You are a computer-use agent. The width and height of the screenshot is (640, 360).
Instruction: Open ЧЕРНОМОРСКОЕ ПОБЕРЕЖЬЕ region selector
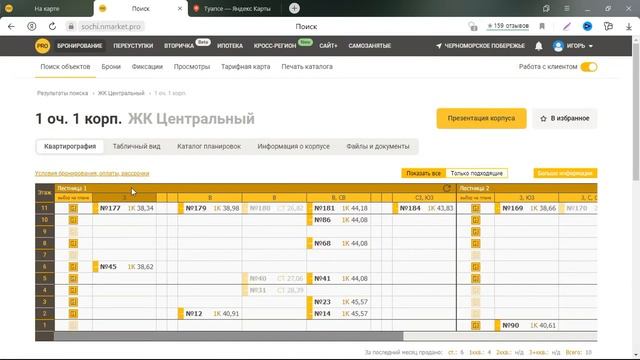[x=480, y=46]
